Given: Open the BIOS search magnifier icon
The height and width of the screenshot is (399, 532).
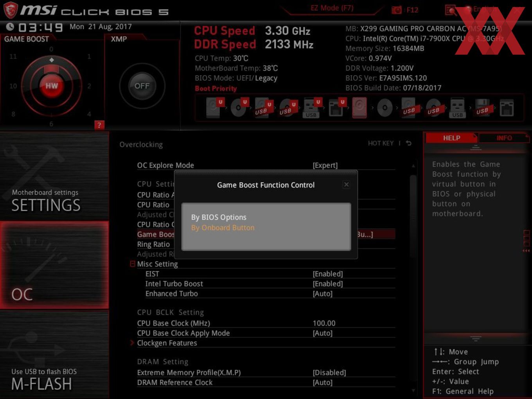Looking at the screenshot, I should pos(451,10).
